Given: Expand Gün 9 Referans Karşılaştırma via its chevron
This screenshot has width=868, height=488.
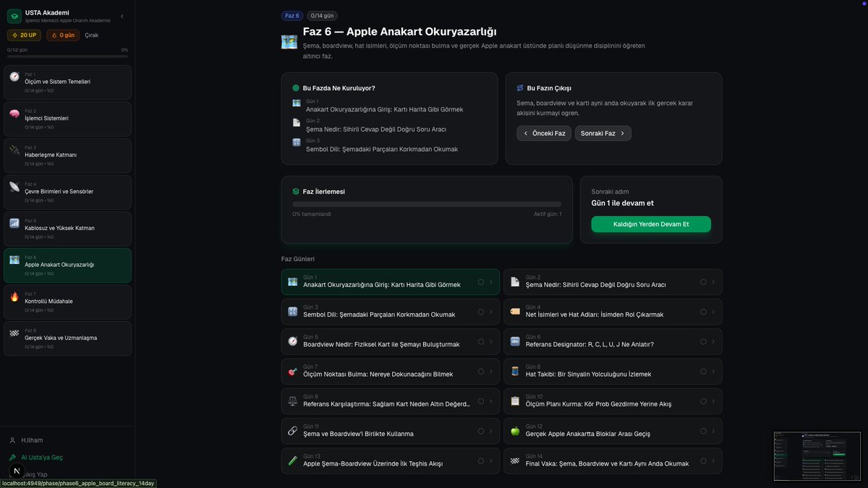Looking at the screenshot, I should pyautogui.click(x=491, y=401).
